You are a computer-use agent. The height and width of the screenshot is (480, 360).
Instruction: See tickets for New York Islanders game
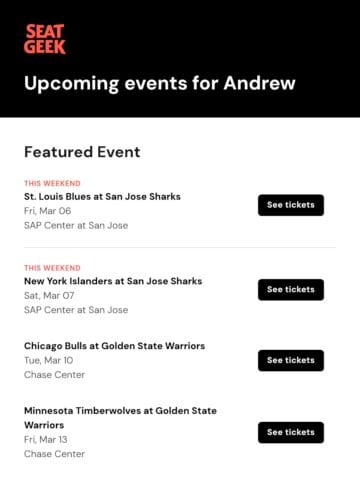pyautogui.click(x=291, y=290)
